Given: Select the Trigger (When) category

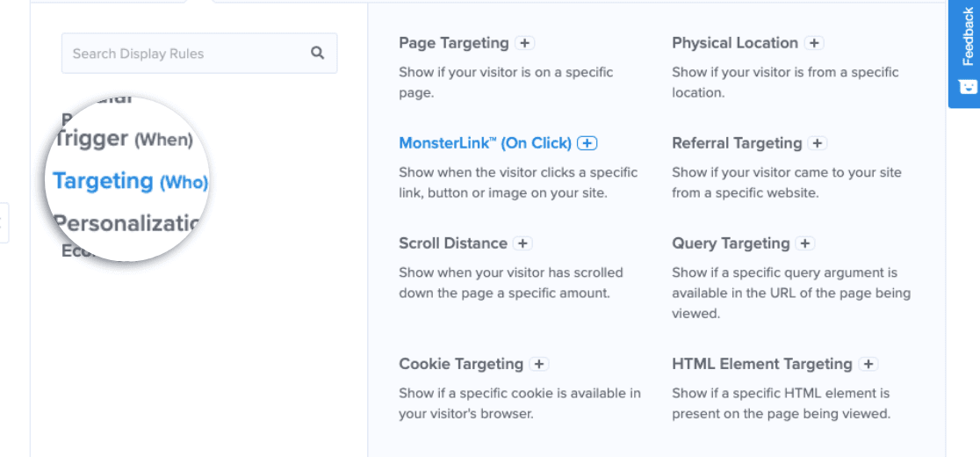Looking at the screenshot, I should 124,139.
